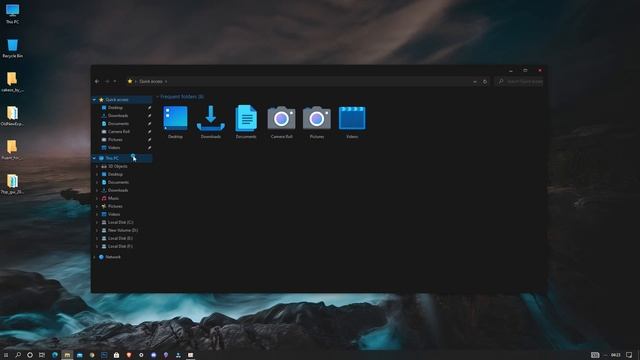Select the OldNewExp zip file on desktop
The image size is (640, 360).
click(x=12, y=116)
